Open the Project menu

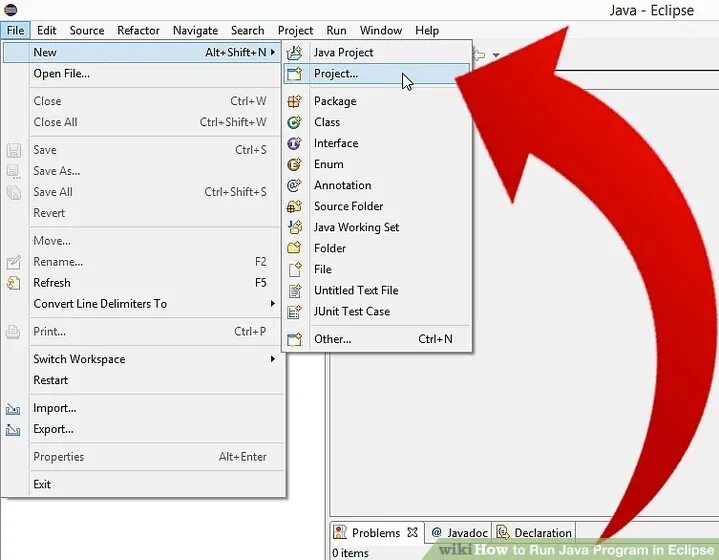point(295,30)
